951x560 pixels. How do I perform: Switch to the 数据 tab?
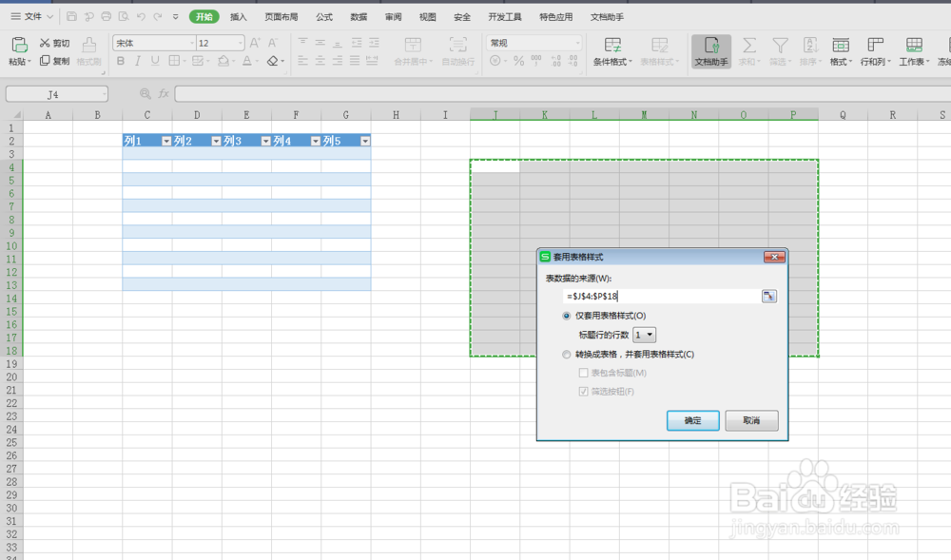pyautogui.click(x=359, y=17)
